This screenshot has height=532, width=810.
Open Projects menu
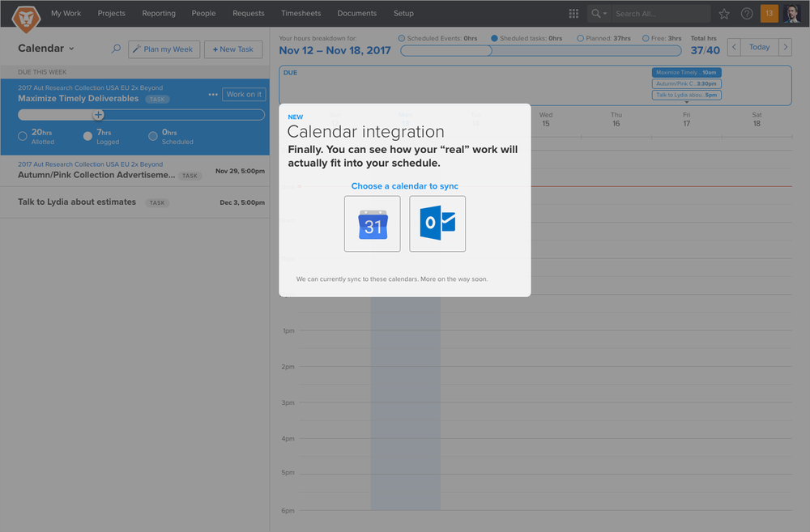tap(112, 14)
